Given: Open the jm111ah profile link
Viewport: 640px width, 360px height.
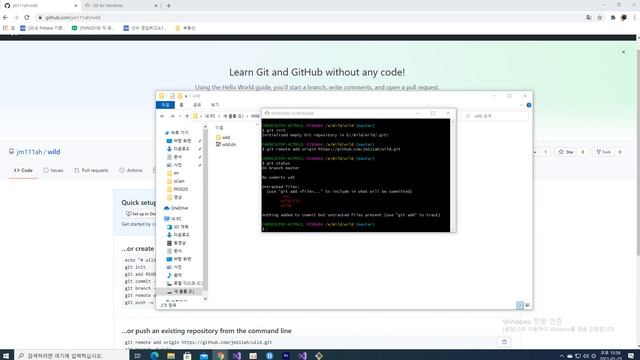Looking at the screenshot, I should click(x=29, y=152).
